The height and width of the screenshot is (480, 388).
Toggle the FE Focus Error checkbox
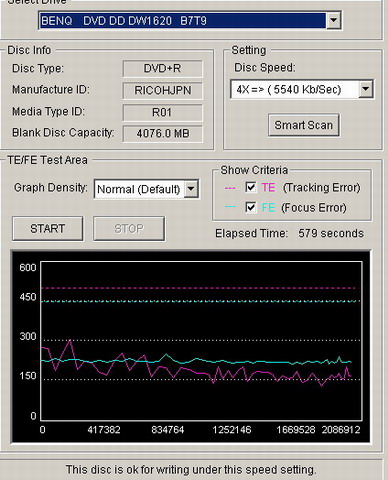tap(250, 207)
